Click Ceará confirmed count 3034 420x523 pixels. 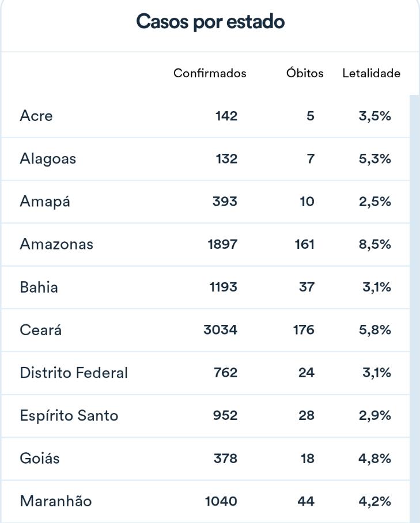pyautogui.click(x=221, y=330)
